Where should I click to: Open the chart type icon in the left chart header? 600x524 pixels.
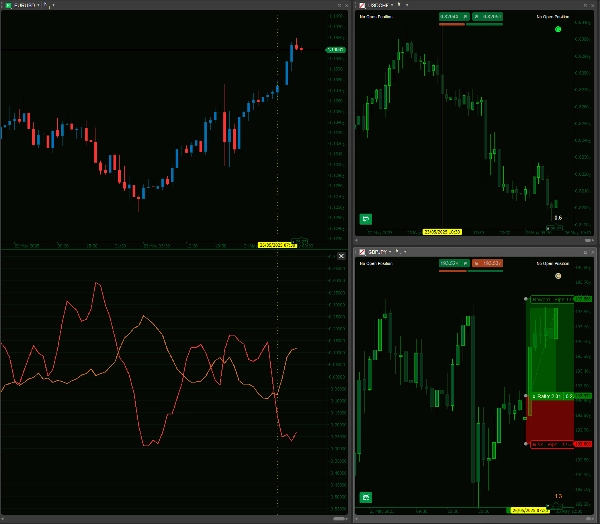(45, 5)
